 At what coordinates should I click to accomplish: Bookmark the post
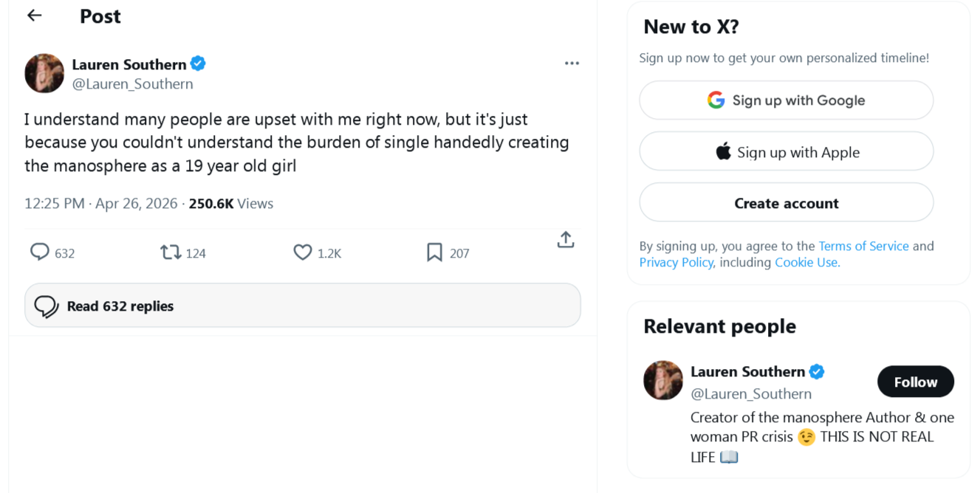click(434, 252)
